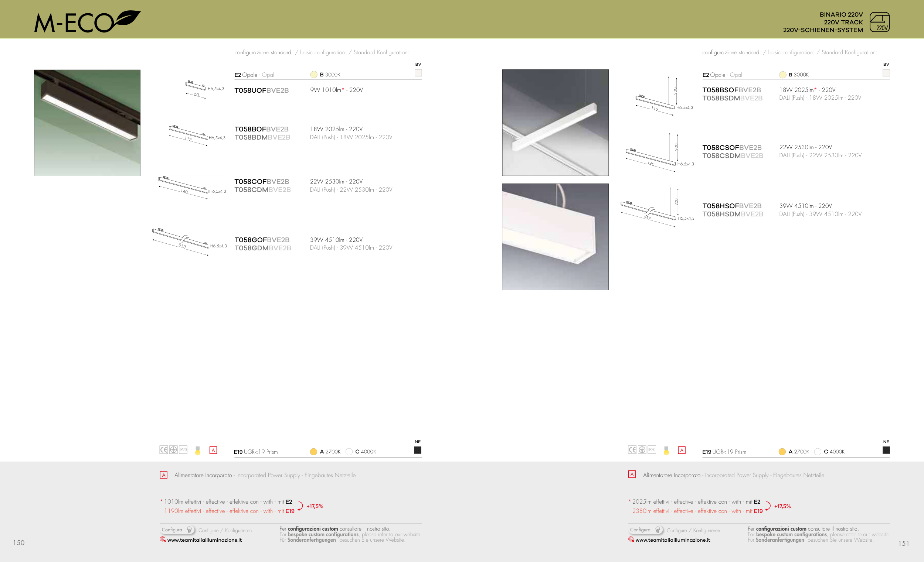Click the IP20 rating icon on right page
Image resolution: width=924 pixels, height=562 pixels.
tap(652, 450)
